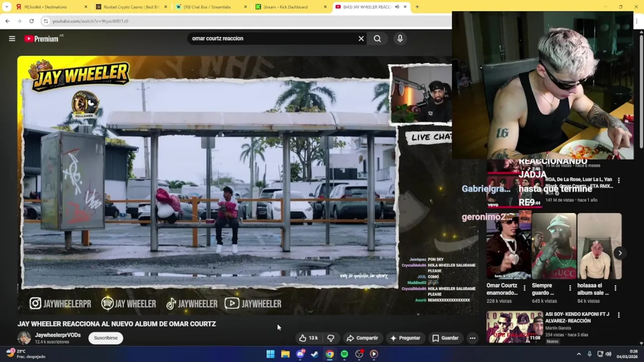Dislike the video with thumbs down
644x362 pixels.
(x=331, y=338)
